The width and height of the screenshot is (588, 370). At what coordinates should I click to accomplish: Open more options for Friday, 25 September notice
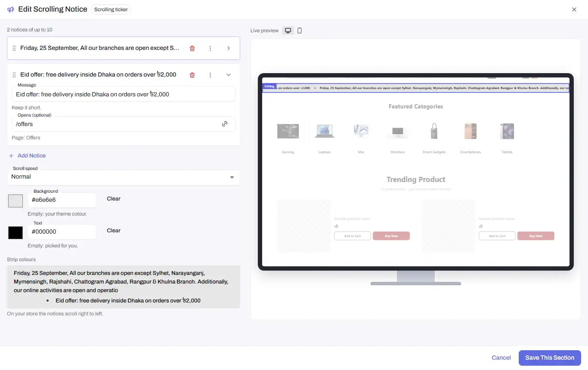tap(210, 48)
